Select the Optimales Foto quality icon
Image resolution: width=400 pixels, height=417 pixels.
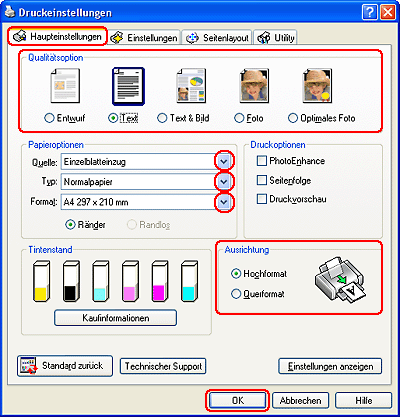pyautogui.click(x=317, y=86)
